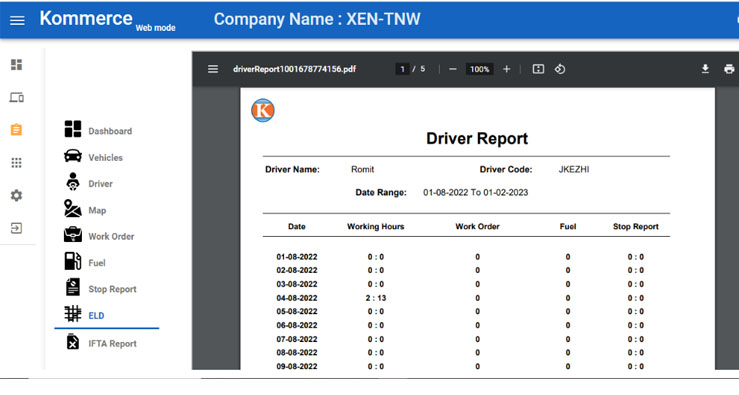Click the 100% zoom level field
Viewport: 739px width, 395px height.
[479, 69]
